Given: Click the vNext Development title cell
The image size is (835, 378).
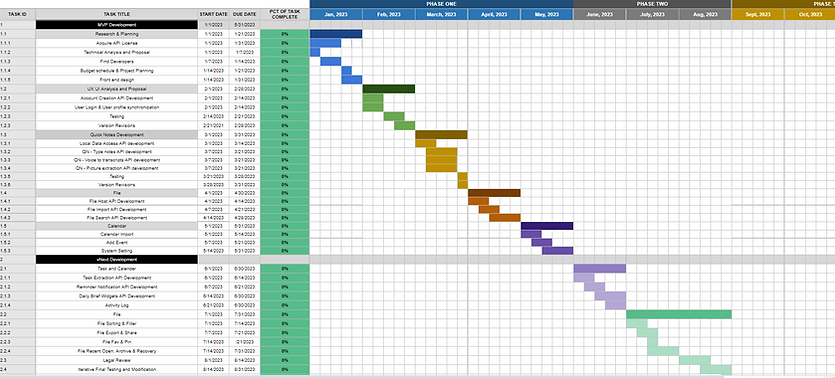Looking at the screenshot, I should pyautogui.click(x=117, y=259).
